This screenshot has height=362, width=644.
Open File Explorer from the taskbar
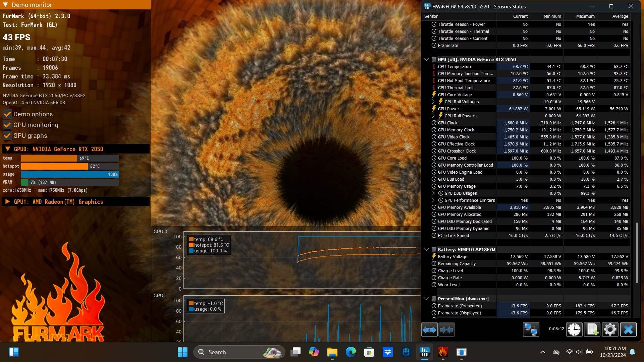[x=332, y=352]
